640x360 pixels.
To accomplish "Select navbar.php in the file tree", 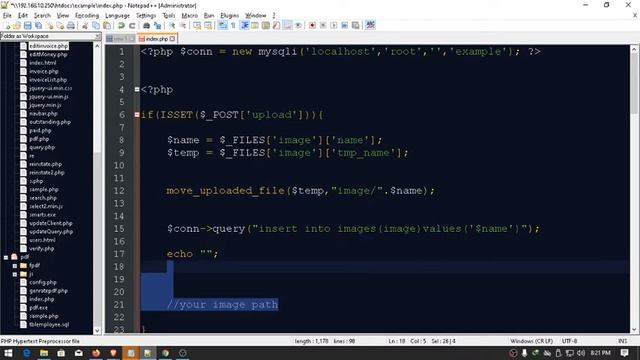I will [x=43, y=114].
